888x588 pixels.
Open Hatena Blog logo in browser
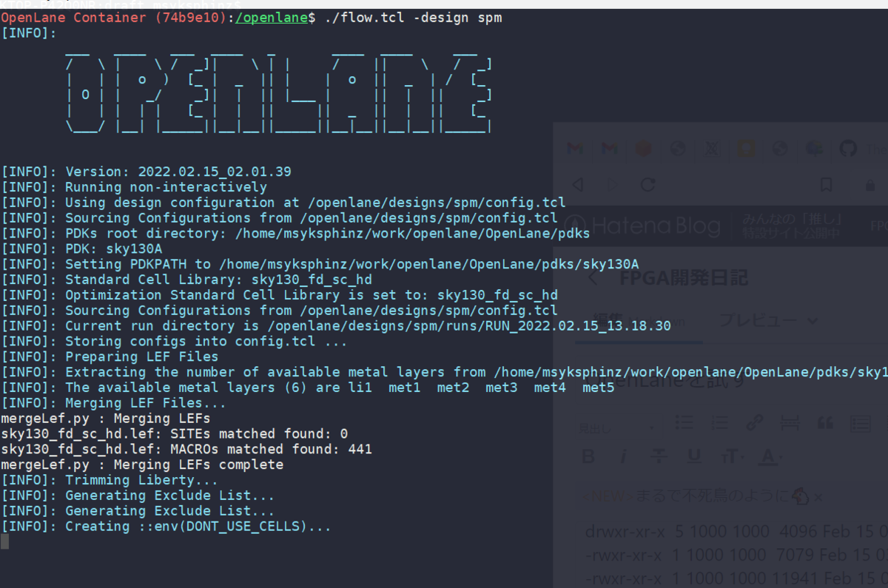[644, 226]
